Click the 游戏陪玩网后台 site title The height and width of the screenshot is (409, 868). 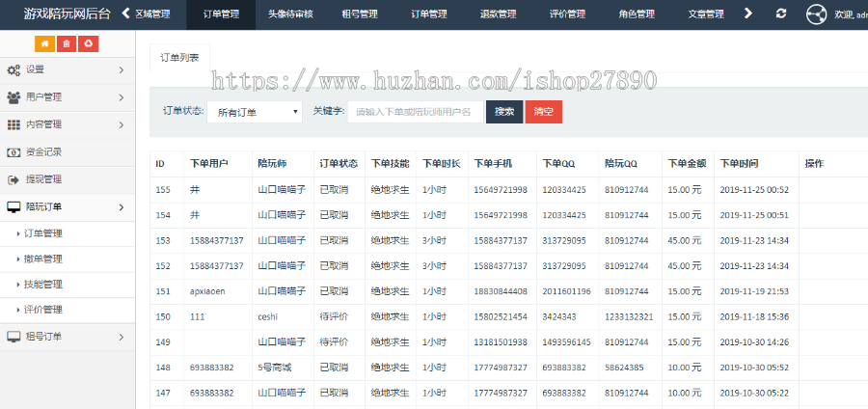[67, 14]
